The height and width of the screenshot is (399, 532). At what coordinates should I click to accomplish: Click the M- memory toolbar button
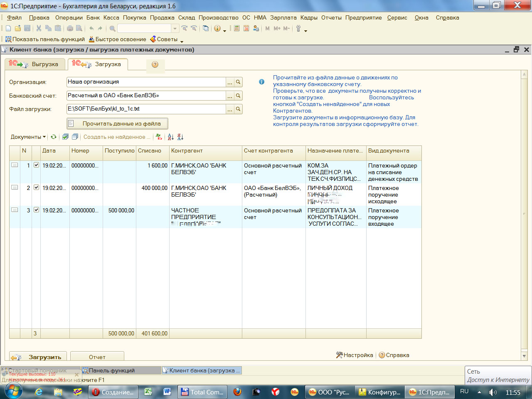point(286,28)
